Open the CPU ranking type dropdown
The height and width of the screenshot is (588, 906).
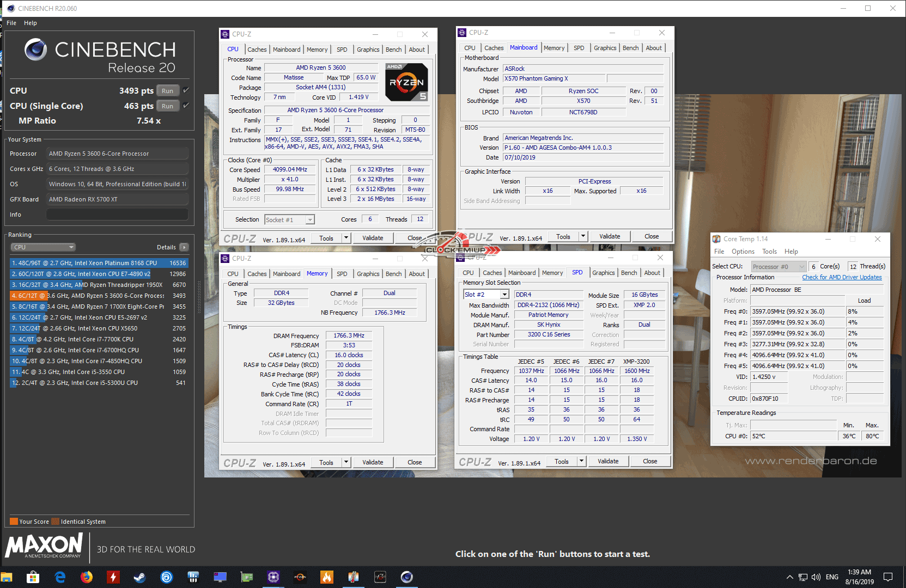coord(42,247)
